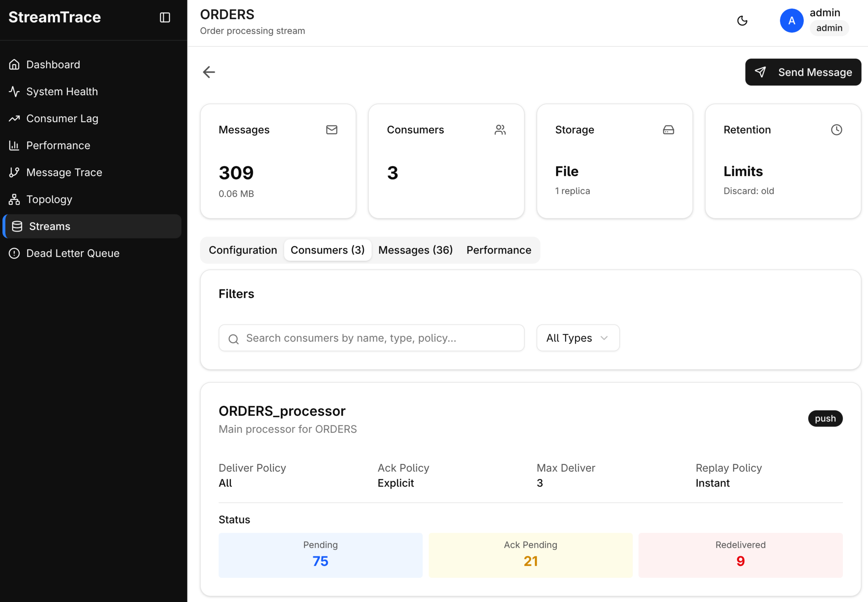Viewport: 868px width, 602px height.
Task: Open the Topology view
Action: click(x=49, y=199)
